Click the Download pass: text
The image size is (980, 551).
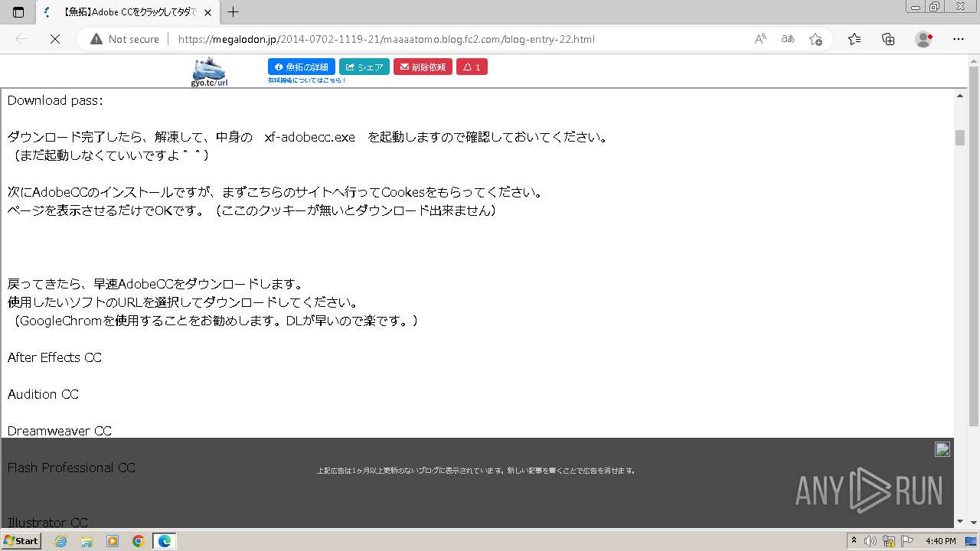point(55,100)
